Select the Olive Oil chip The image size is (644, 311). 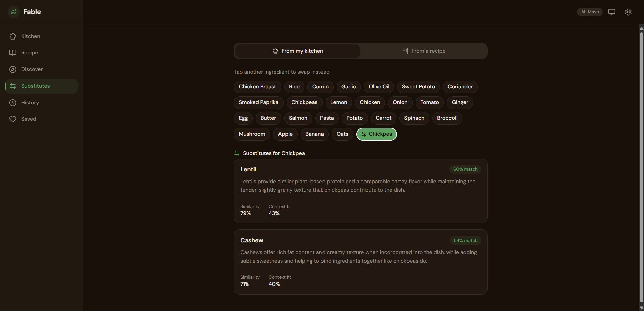379,87
